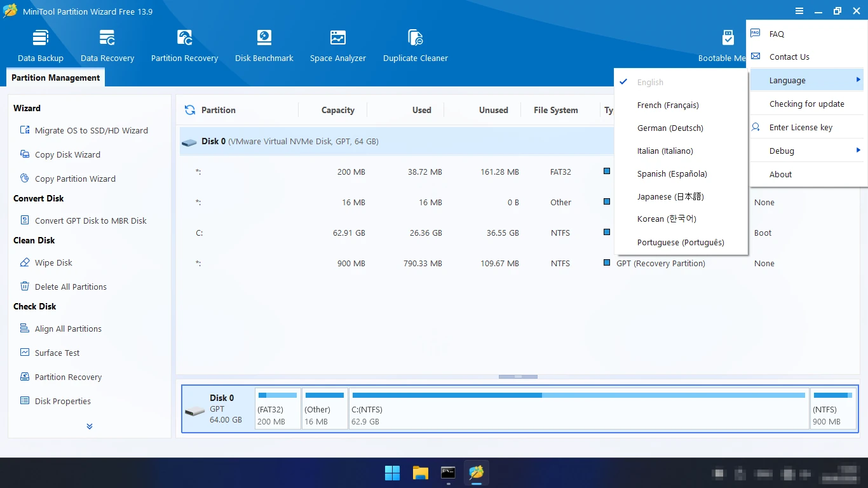Click the Align All Partitions icon

(x=25, y=329)
